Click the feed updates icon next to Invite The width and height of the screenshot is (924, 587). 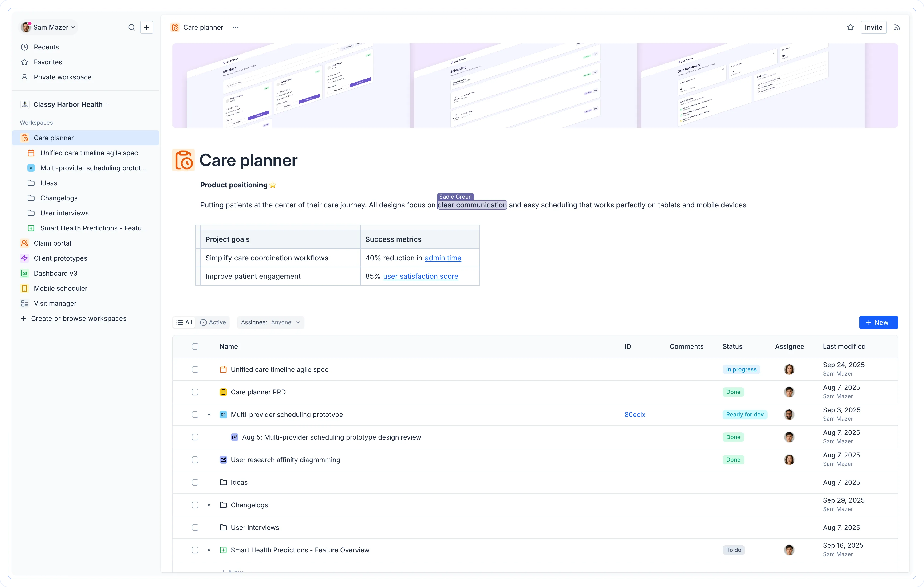pos(897,27)
